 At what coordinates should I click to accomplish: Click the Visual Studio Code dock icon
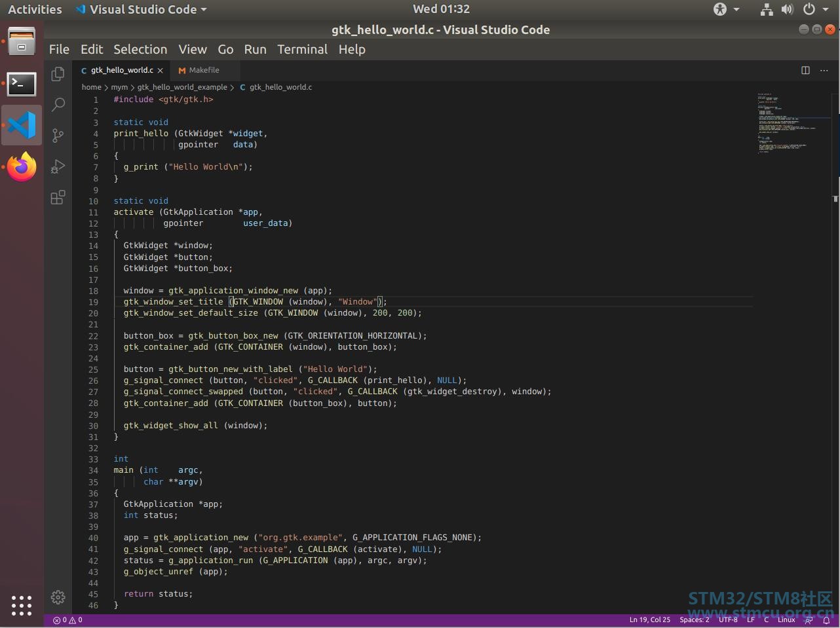point(22,125)
